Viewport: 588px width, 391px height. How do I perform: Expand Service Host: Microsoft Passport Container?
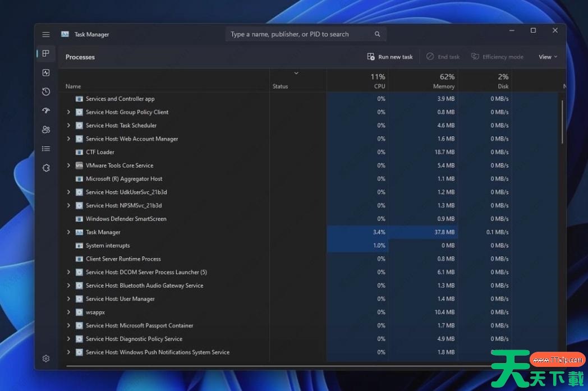[68, 325]
